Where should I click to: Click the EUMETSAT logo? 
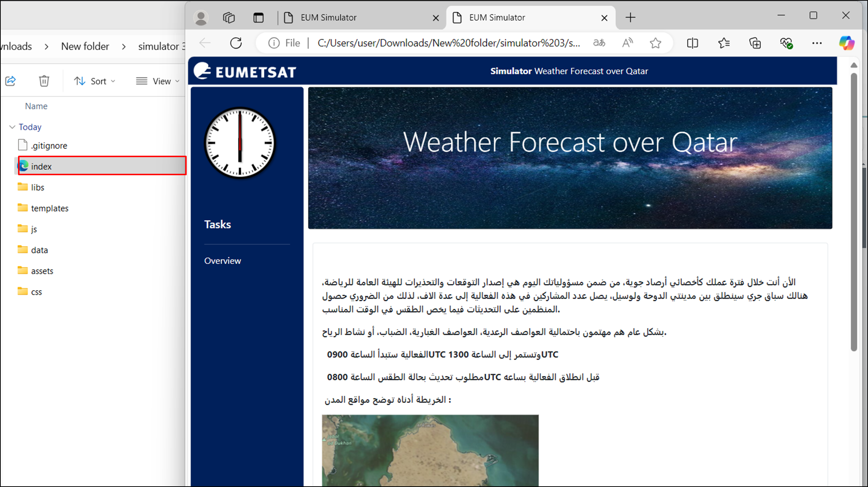click(245, 71)
